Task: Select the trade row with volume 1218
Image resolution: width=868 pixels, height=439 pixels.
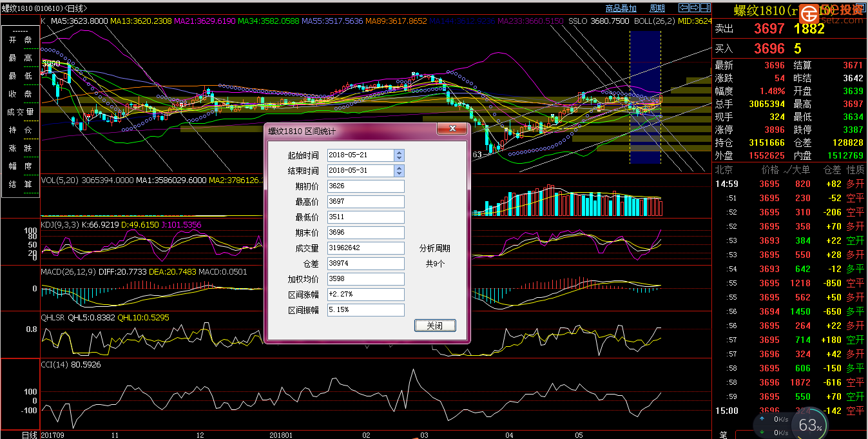Action: coord(790,283)
